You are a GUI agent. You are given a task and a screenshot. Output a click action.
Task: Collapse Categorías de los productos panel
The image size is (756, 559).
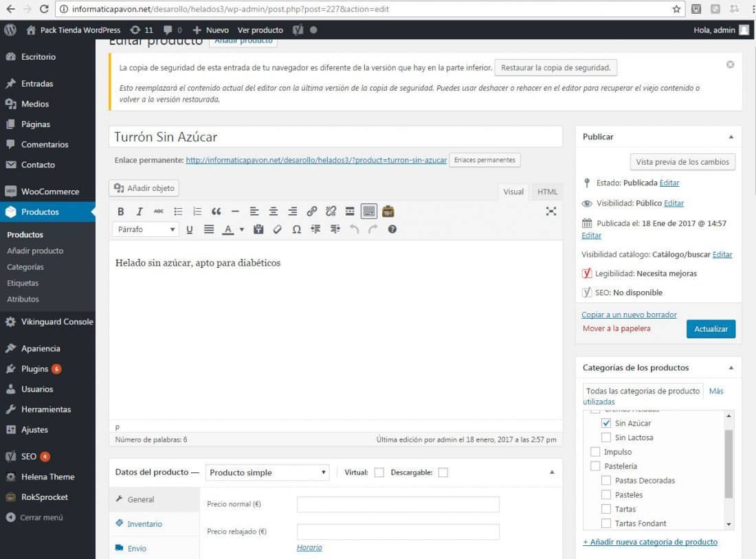click(731, 367)
